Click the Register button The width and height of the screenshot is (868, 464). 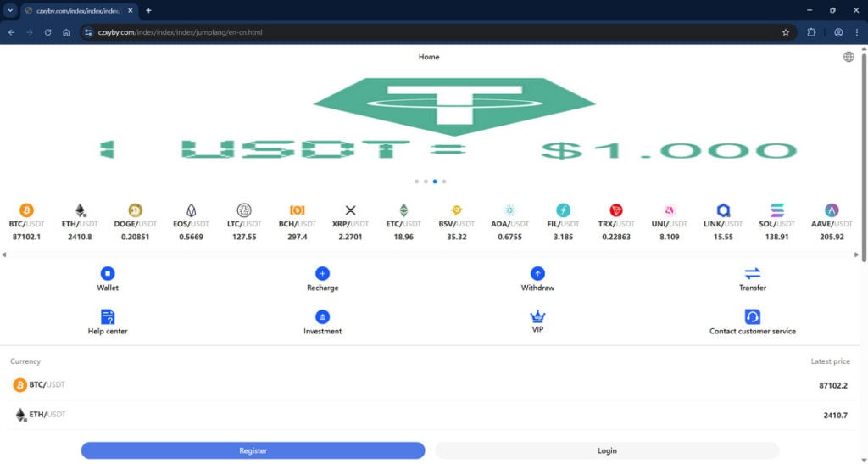coord(253,450)
